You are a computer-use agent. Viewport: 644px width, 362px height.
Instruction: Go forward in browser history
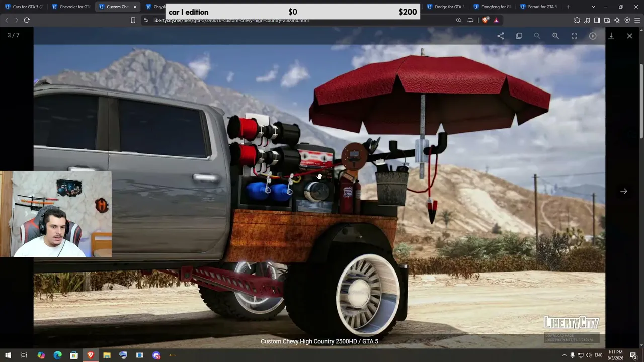(16, 20)
